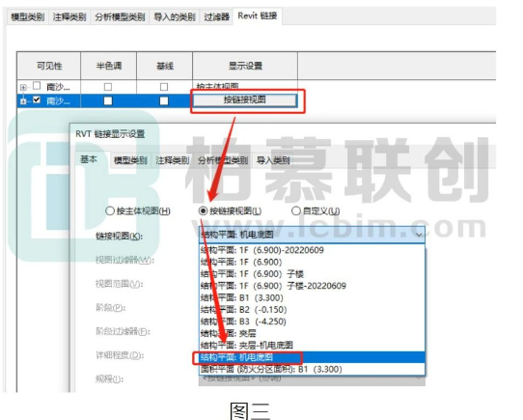Select the 基本 tab in RVT dialog
Screen dimensions: 523x420
tap(89, 159)
